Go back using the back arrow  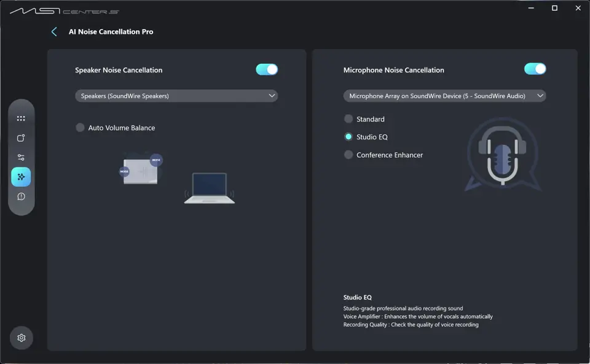[x=54, y=32]
